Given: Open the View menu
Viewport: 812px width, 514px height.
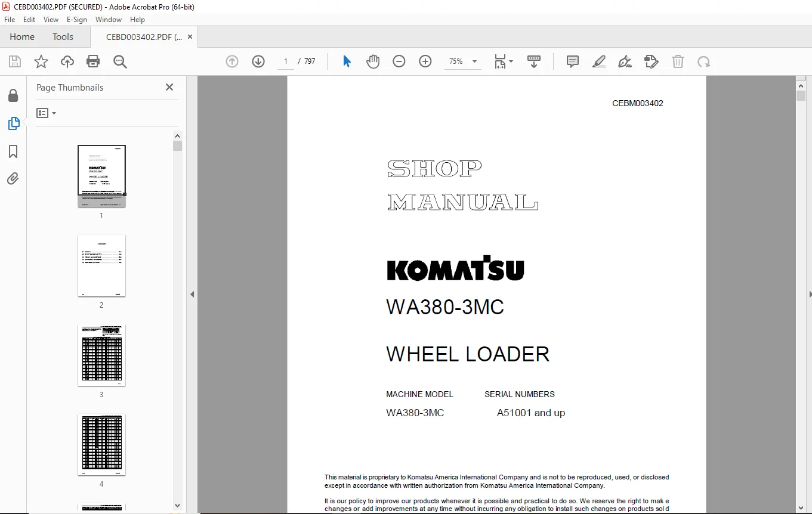Looking at the screenshot, I should [x=51, y=20].
